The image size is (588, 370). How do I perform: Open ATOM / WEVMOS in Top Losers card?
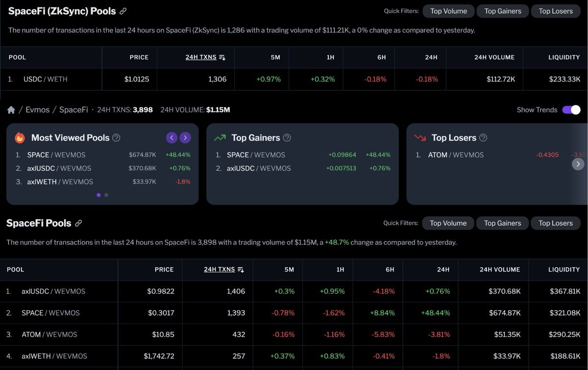[456, 155]
